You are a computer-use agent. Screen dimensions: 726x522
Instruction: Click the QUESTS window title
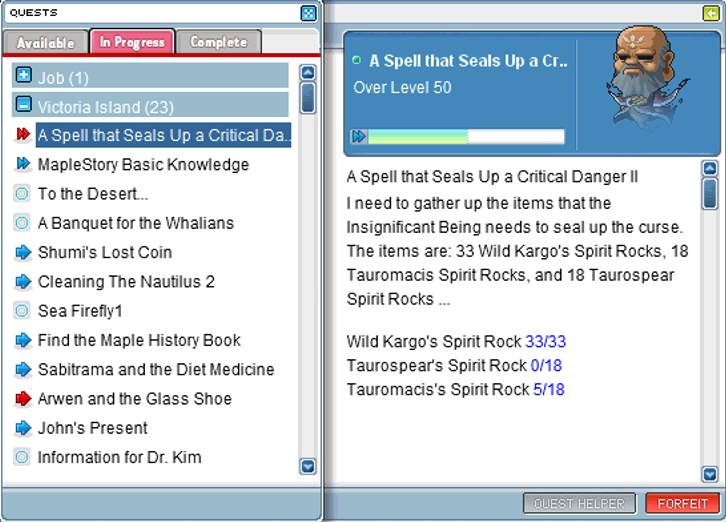[x=33, y=13]
